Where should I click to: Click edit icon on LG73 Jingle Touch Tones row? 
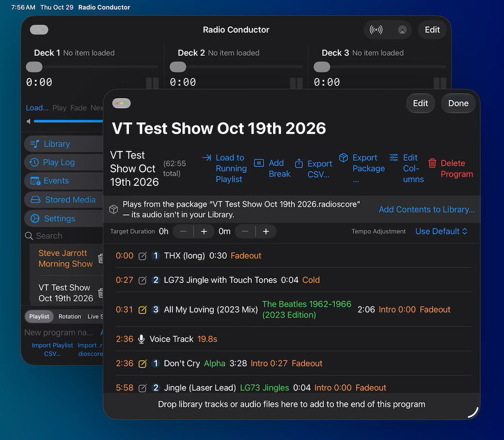(x=142, y=280)
